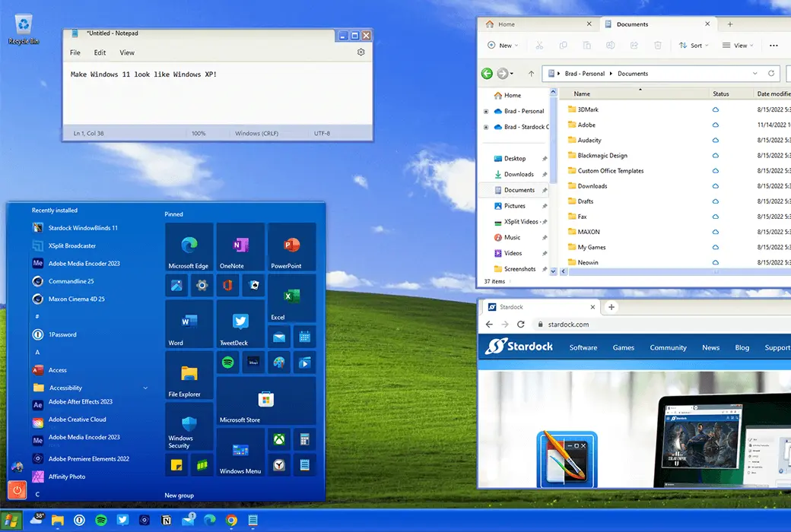Click the Start menu power button

point(17,489)
